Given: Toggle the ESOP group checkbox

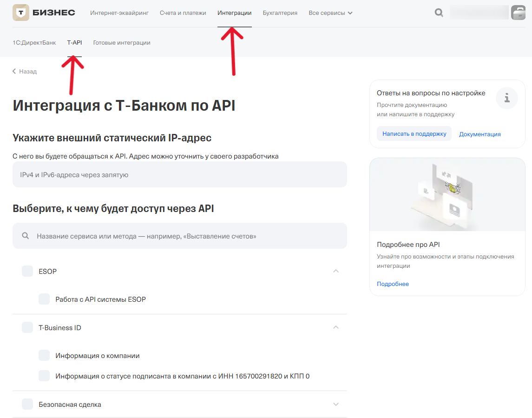Looking at the screenshot, I should point(27,272).
